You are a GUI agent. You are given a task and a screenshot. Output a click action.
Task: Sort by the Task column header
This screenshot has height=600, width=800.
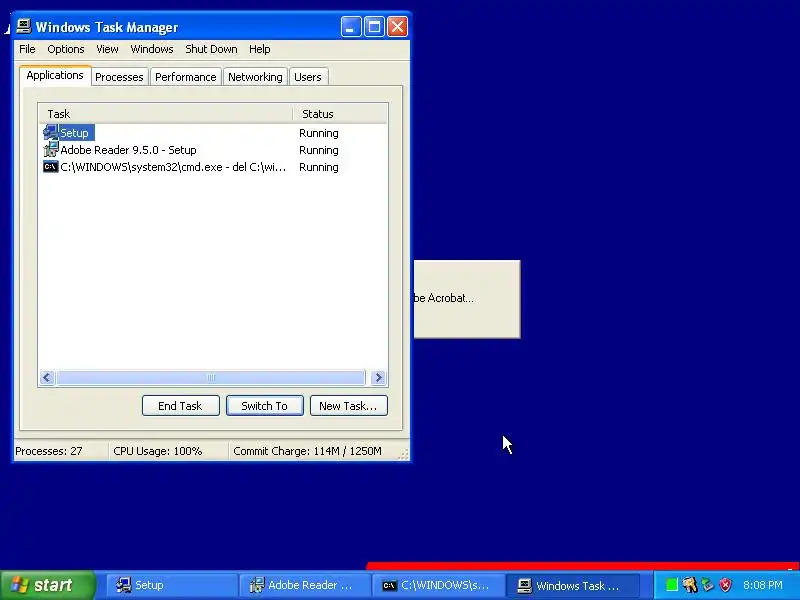(x=166, y=114)
